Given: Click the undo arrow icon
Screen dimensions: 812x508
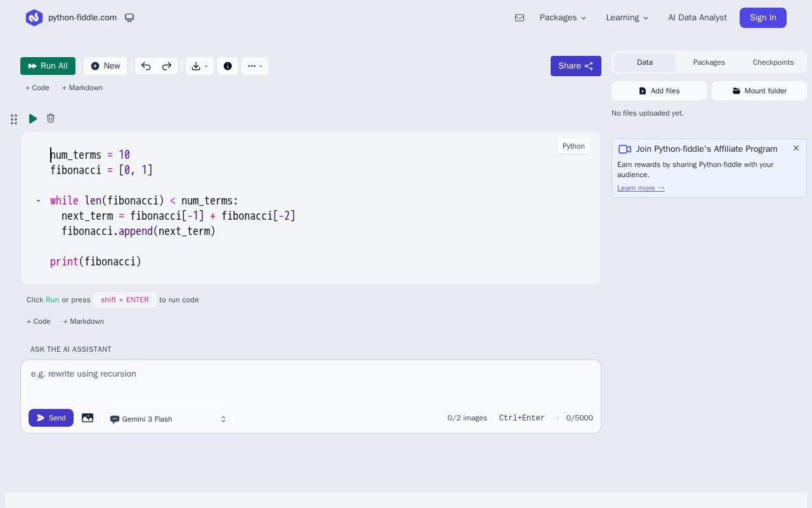Looking at the screenshot, I should click(x=146, y=66).
